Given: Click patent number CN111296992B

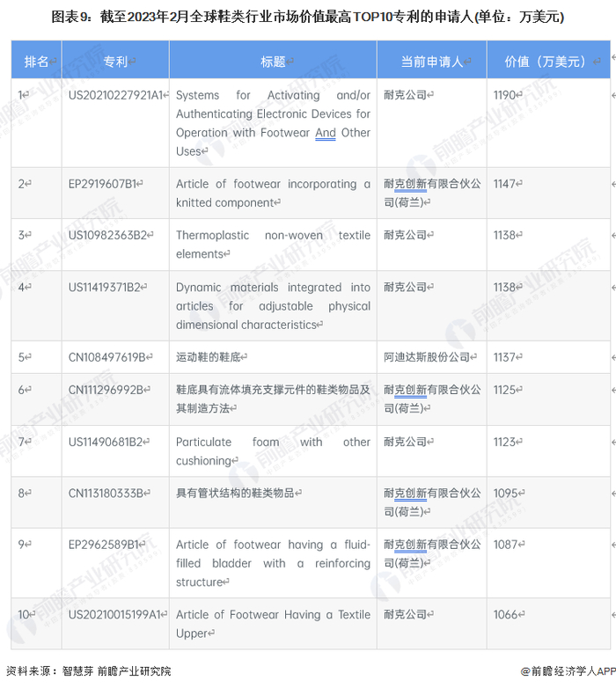Looking at the screenshot, I should coord(106,390).
